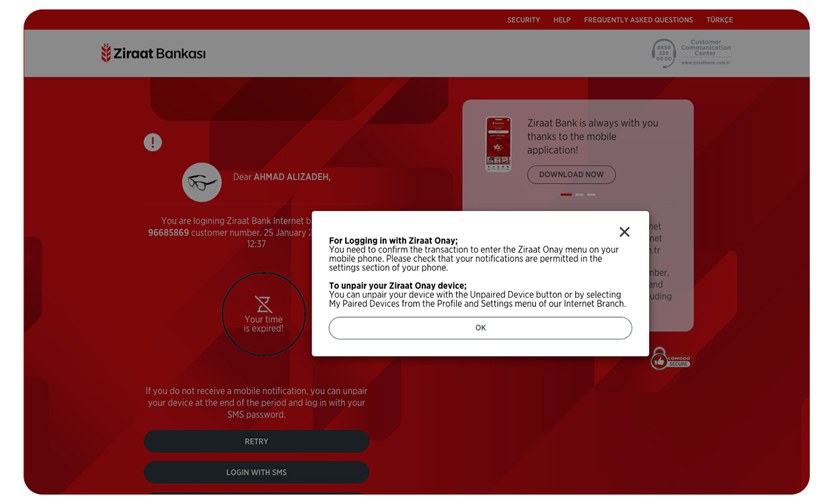The image size is (834, 504).
Task: Click the mobile notification unpair instruction text
Action: pos(256,403)
